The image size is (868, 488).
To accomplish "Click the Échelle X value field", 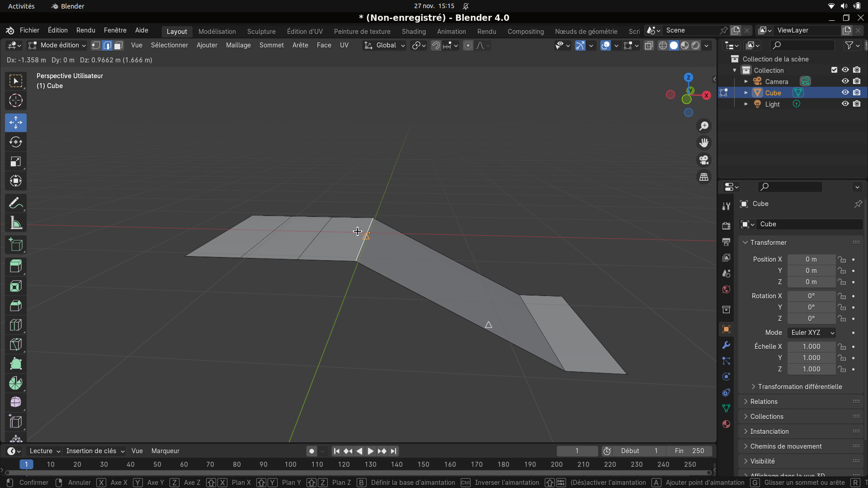I will (811, 347).
